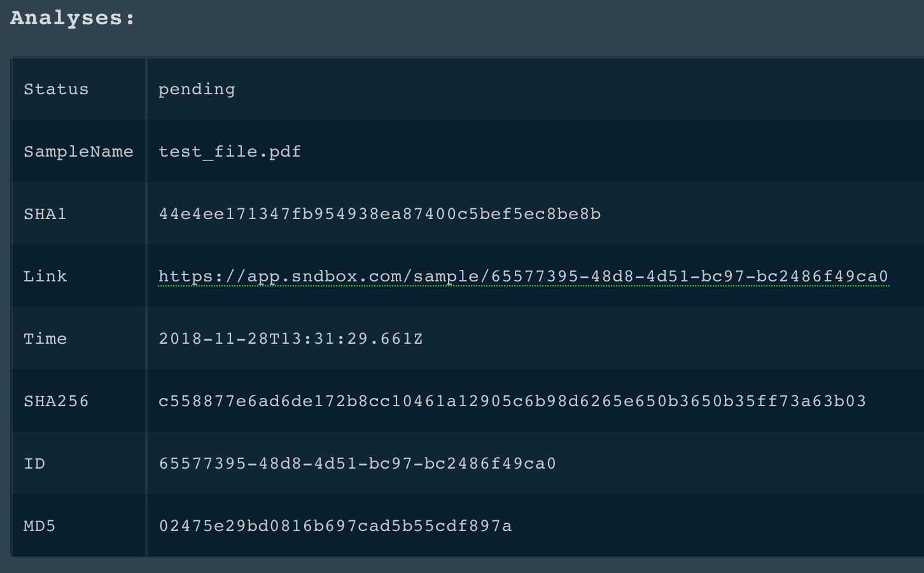Select the SHA1 hash value
Image resolution: width=924 pixels, height=573 pixels.
pos(379,214)
